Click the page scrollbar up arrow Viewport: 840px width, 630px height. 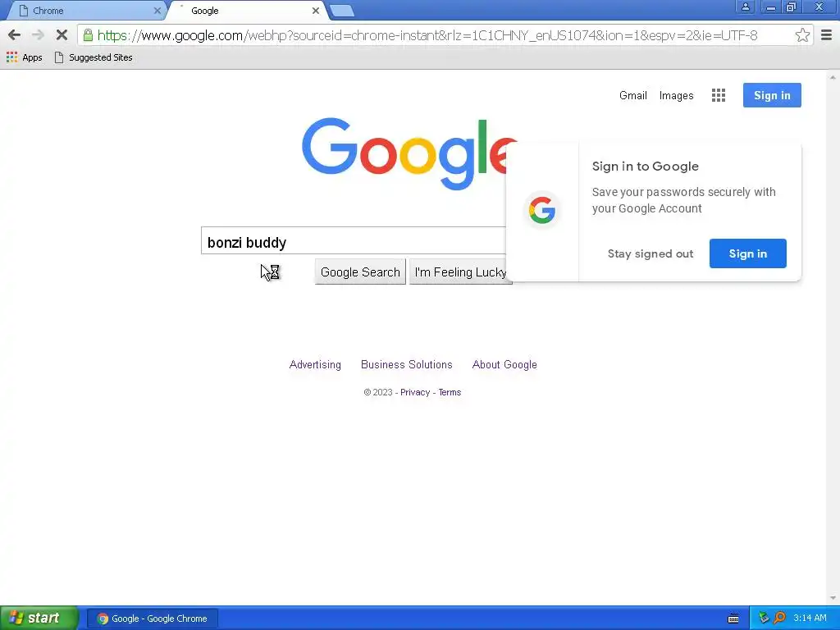(x=833, y=78)
